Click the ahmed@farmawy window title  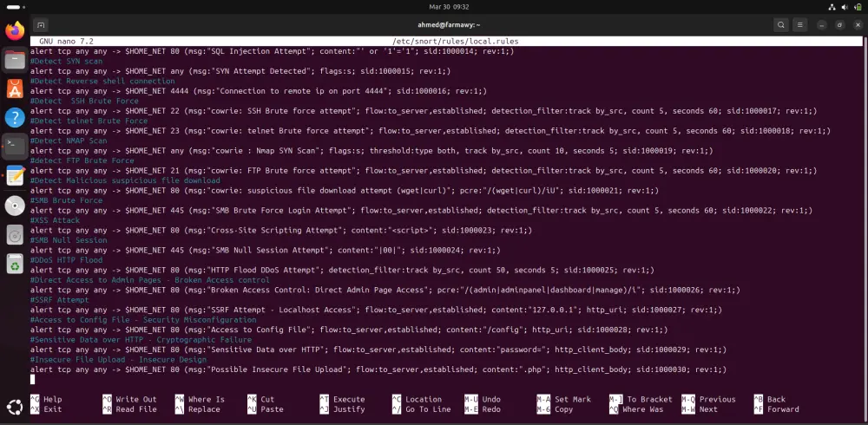[449, 25]
